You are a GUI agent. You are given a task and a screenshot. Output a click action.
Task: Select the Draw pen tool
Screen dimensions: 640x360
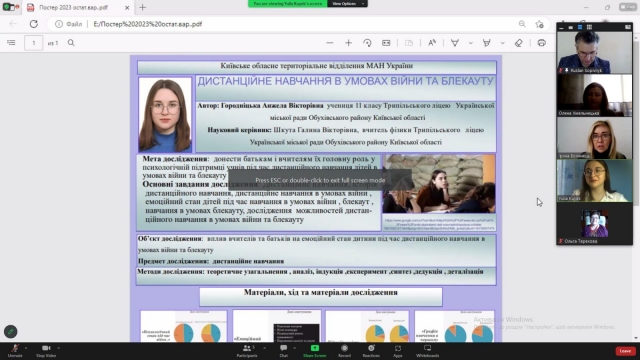click(x=455, y=43)
